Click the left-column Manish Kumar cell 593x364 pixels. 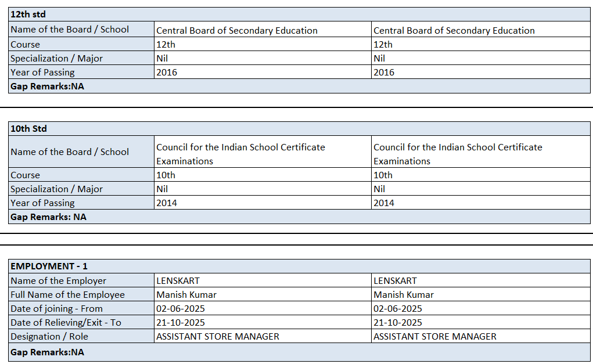click(x=186, y=295)
